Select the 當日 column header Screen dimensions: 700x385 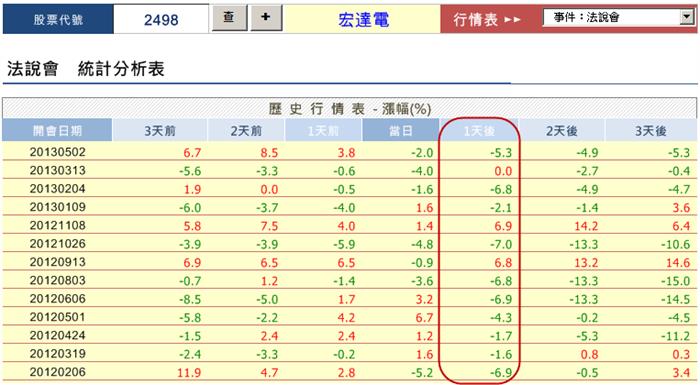click(400, 130)
